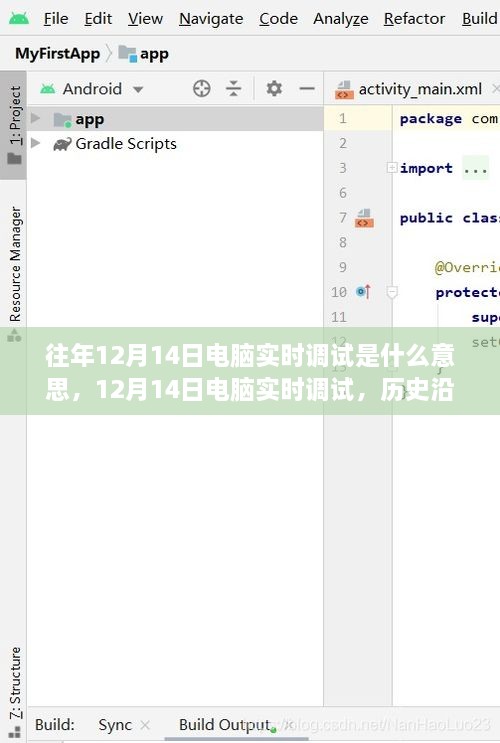500x743 pixels.
Task: Click the locate-in-project crosshair icon
Action: tap(201, 89)
